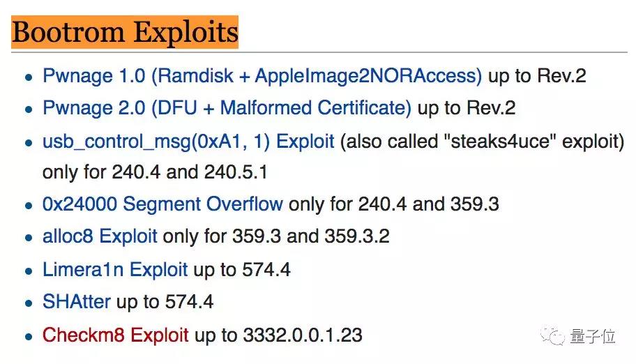636x364 pixels.
Task: Open the Limera1n Exploit link
Action: (x=115, y=269)
